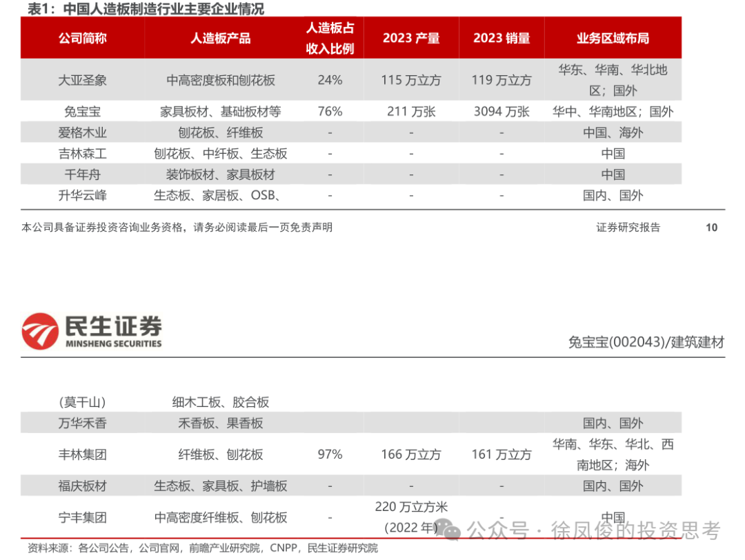
Task: Click the 刨花板、中纤板、生态板 product cell
Action: click(221, 153)
